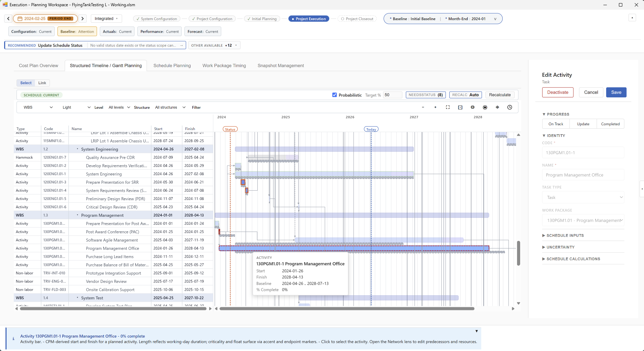Click Baseline: Attention status chip
The image size is (644, 351).
[x=77, y=31]
